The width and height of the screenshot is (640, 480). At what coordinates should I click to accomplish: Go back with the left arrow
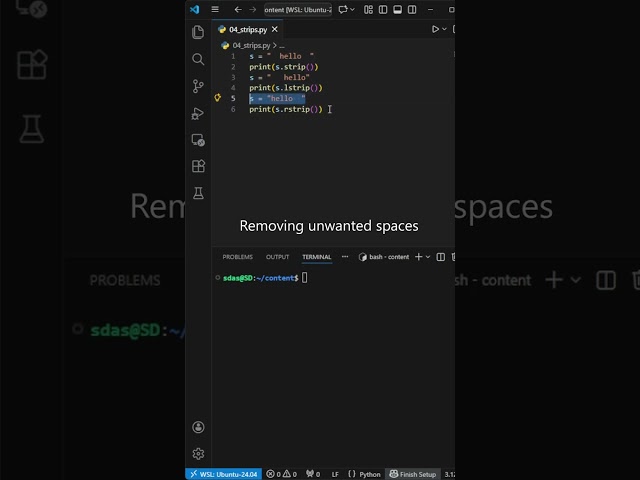[238, 9]
